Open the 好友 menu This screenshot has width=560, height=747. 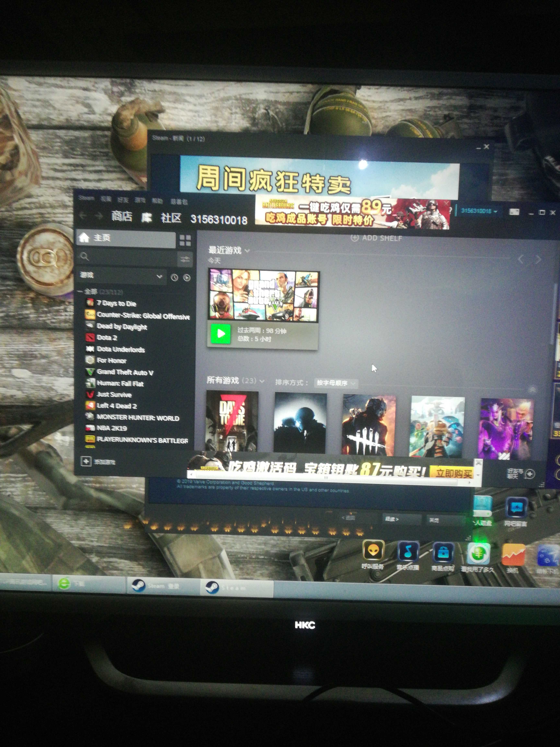coord(123,200)
